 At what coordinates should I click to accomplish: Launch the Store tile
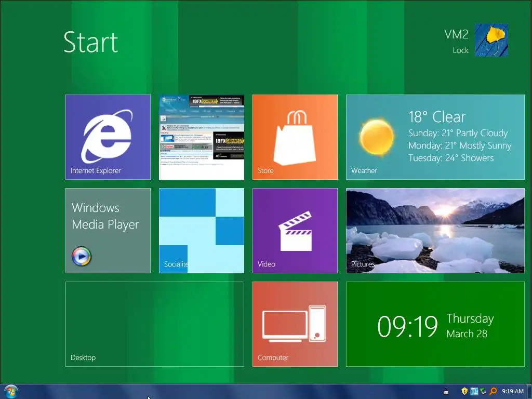(x=295, y=137)
